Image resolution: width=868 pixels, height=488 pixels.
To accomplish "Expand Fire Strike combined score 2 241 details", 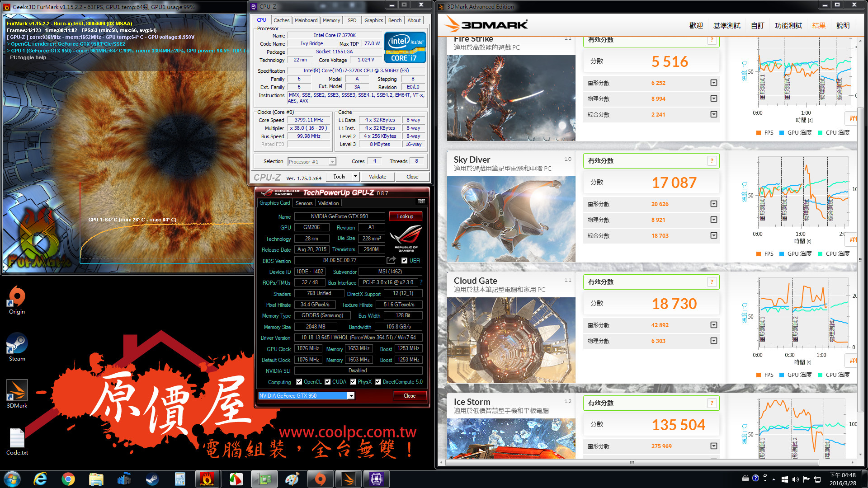I will point(714,114).
